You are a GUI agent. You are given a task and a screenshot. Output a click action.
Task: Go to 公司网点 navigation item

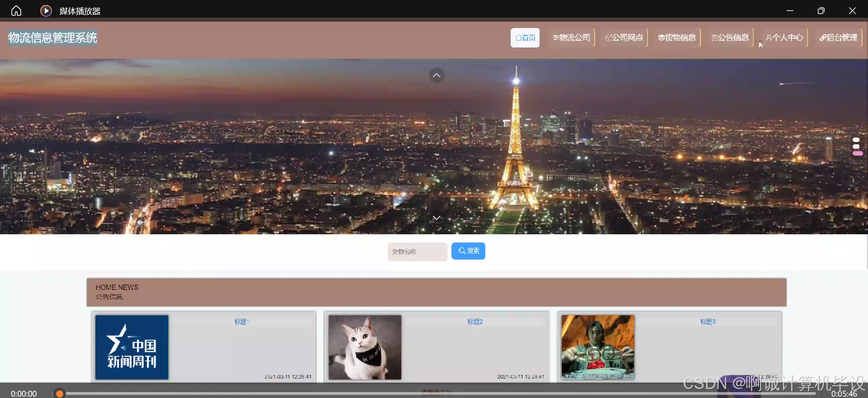coord(624,38)
